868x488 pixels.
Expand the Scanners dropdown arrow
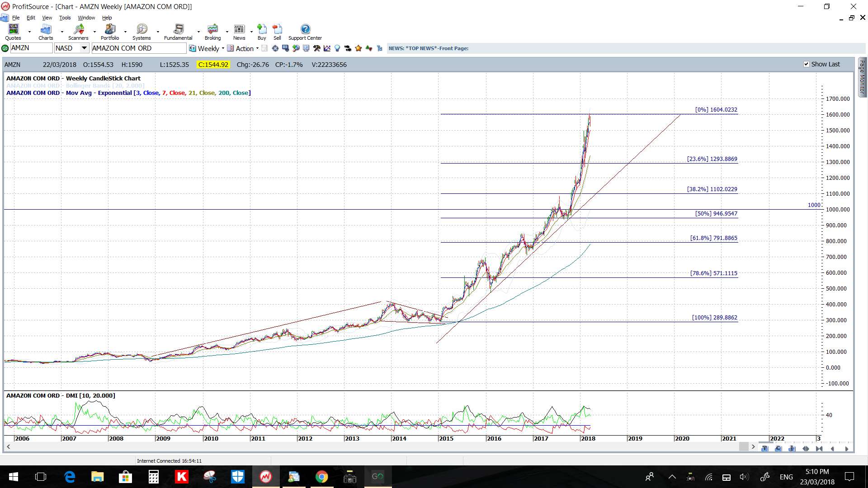94,32
